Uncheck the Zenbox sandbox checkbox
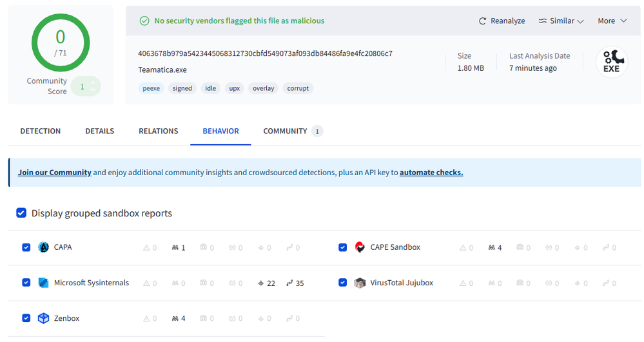 [26, 318]
